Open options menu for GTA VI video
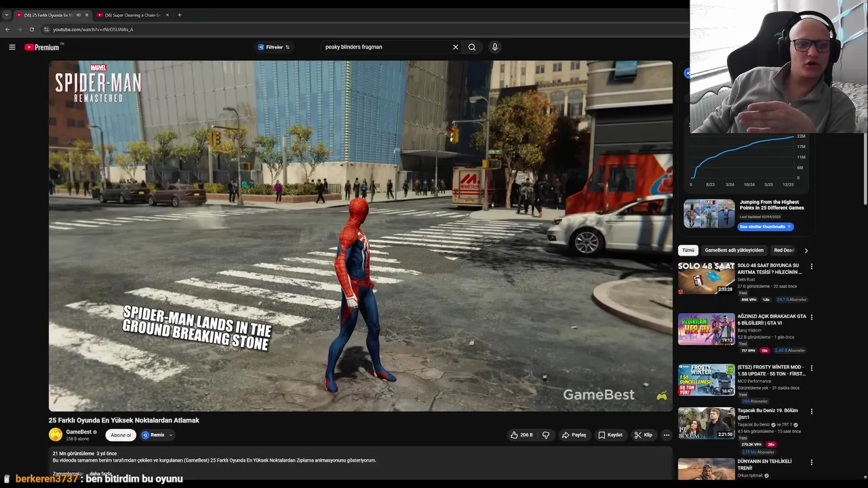 pos(812,317)
